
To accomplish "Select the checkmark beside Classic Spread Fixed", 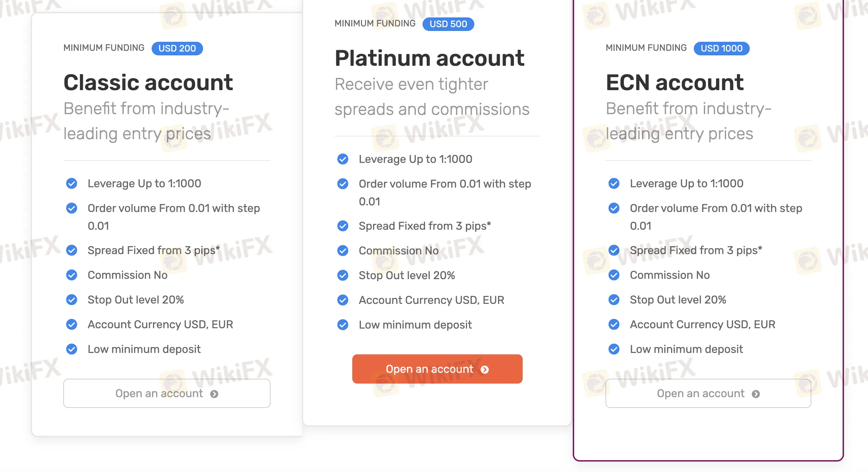I will 72,250.
